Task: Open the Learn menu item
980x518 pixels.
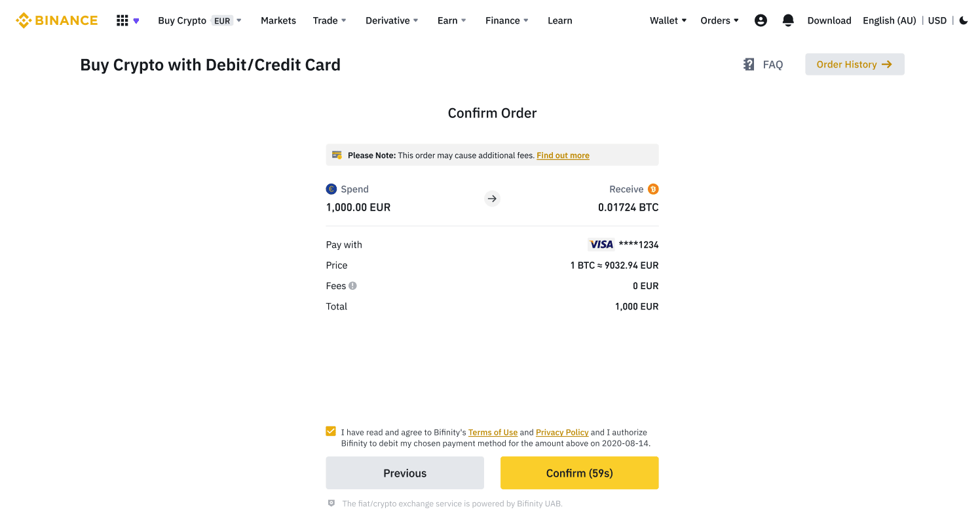Action: [560, 20]
